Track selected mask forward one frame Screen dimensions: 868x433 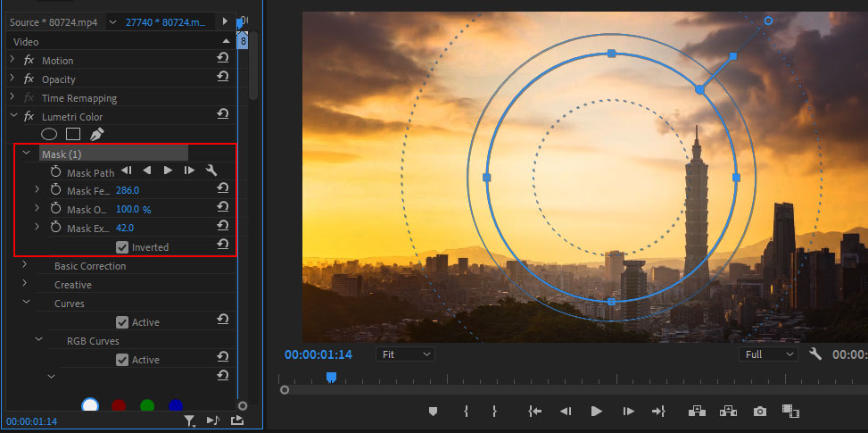(189, 171)
